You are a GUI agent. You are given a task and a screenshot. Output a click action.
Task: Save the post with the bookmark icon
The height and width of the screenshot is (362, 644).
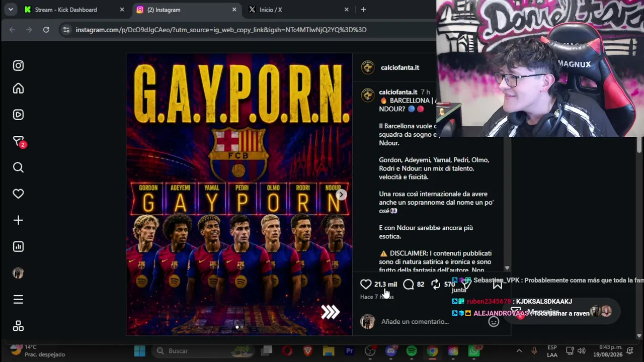[x=498, y=285]
